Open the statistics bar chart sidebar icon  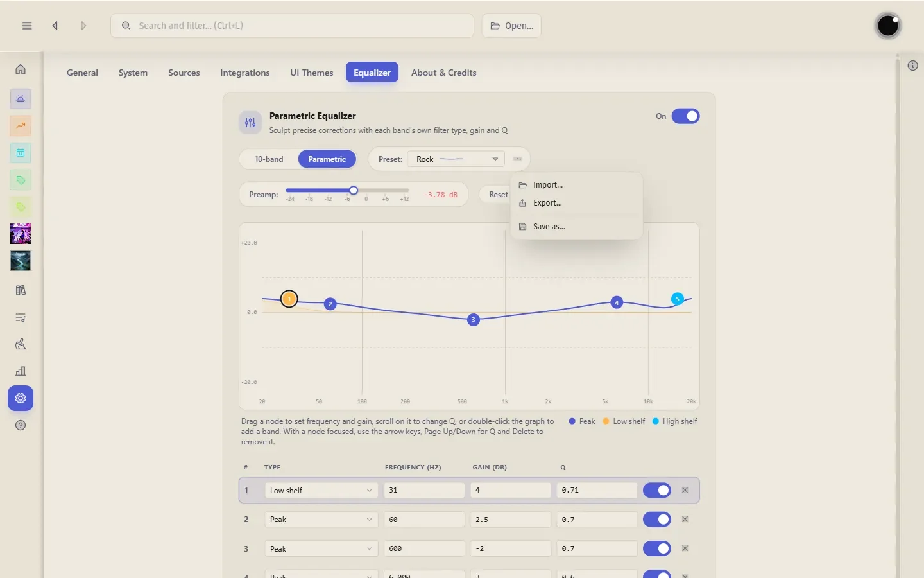pyautogui.click(x=21, y=371)
